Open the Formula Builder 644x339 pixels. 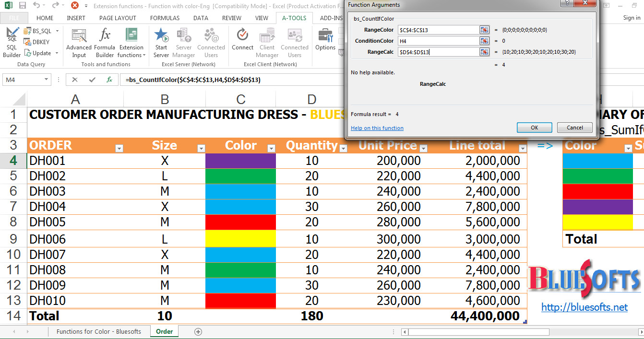[x=105, y=43]
